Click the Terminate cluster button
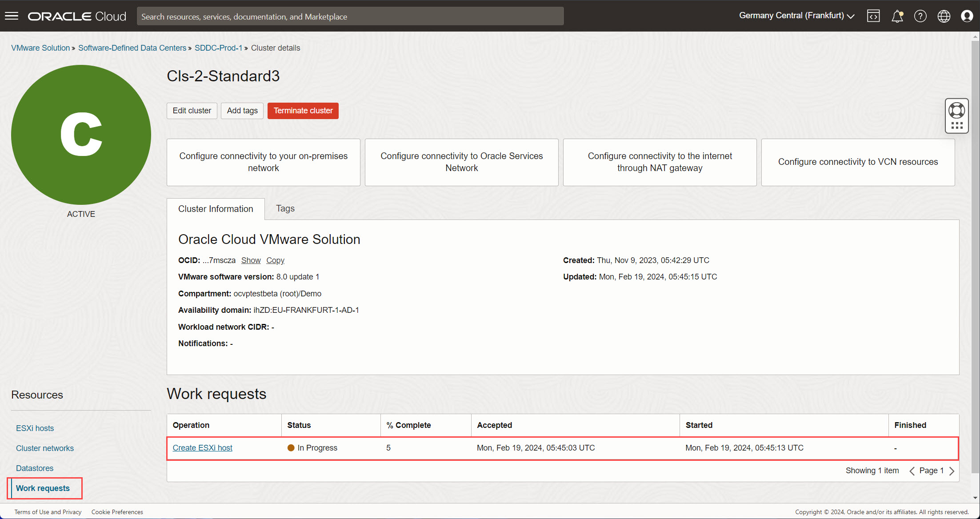The width and height of the screenshot is (980, 519). point(303,111)
